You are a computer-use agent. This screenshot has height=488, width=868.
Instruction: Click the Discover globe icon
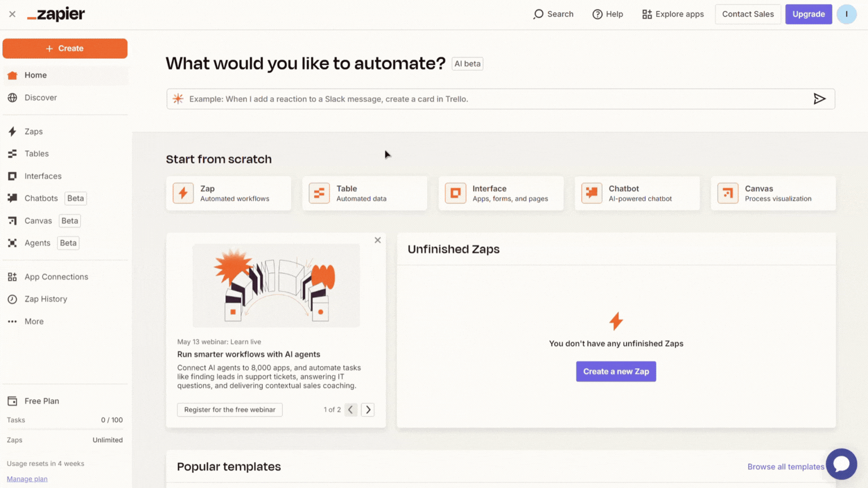(12, 98)
